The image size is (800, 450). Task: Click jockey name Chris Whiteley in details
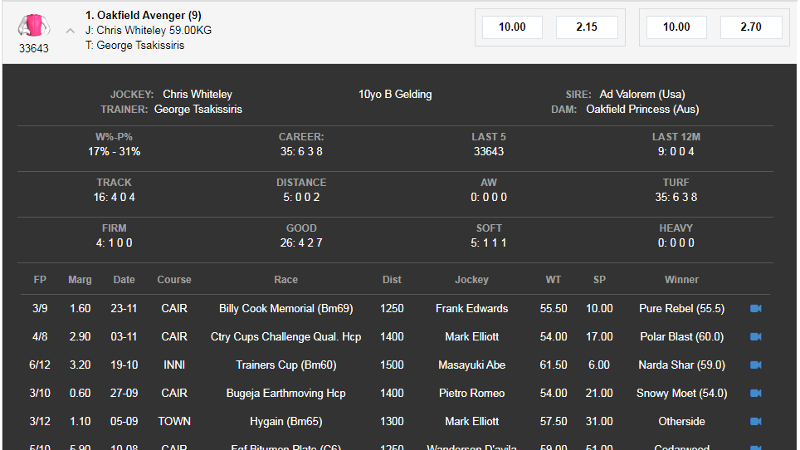pos(197,94)
